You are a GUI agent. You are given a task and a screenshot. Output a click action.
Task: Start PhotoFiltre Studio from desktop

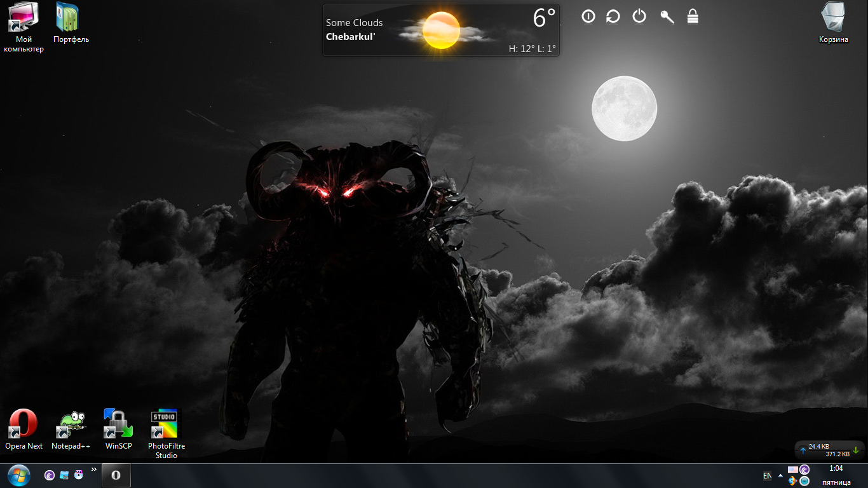pos(166,424)
